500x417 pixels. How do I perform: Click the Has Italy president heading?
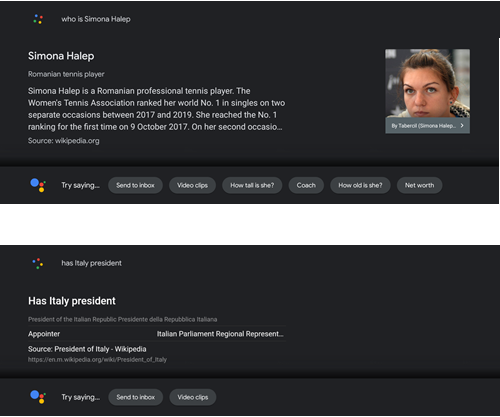(72, 301)
